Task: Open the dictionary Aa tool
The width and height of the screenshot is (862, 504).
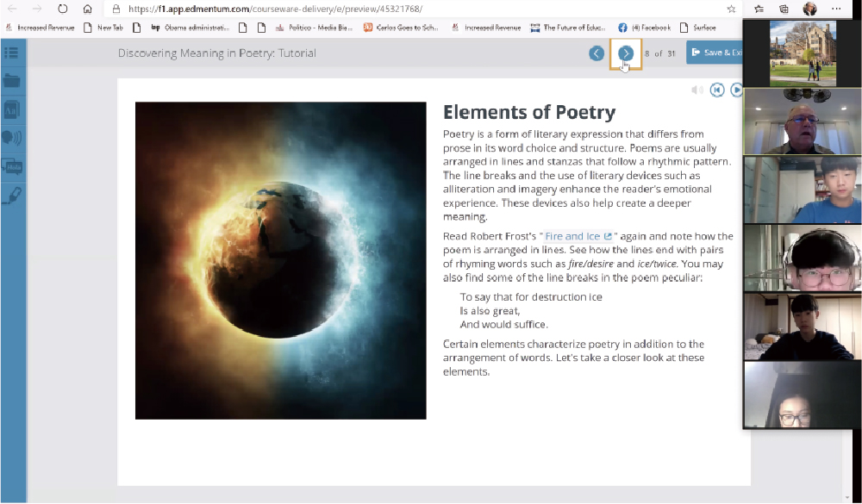Action: tap(12, 109)
